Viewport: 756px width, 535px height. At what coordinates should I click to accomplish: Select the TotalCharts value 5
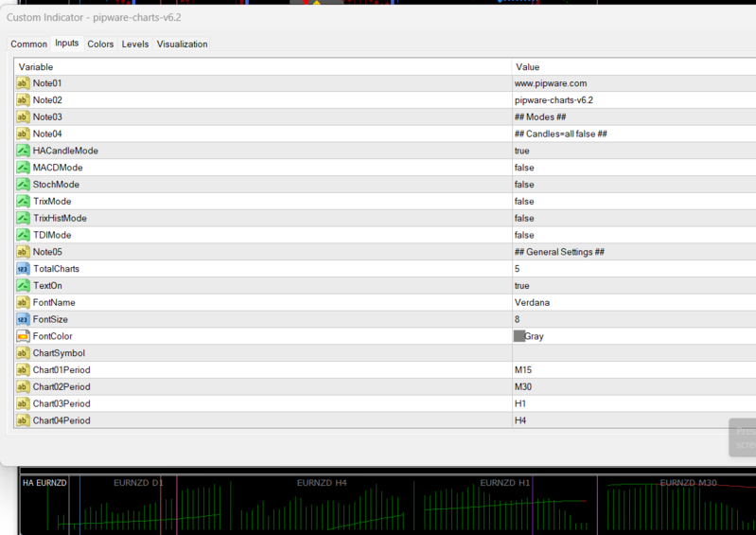click(x=517, y=269)
